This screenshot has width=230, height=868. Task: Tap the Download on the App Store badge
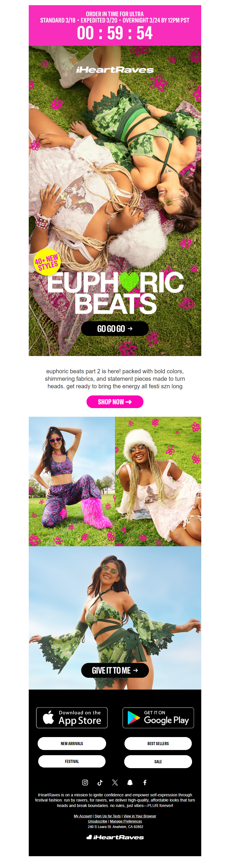point(72,717)
